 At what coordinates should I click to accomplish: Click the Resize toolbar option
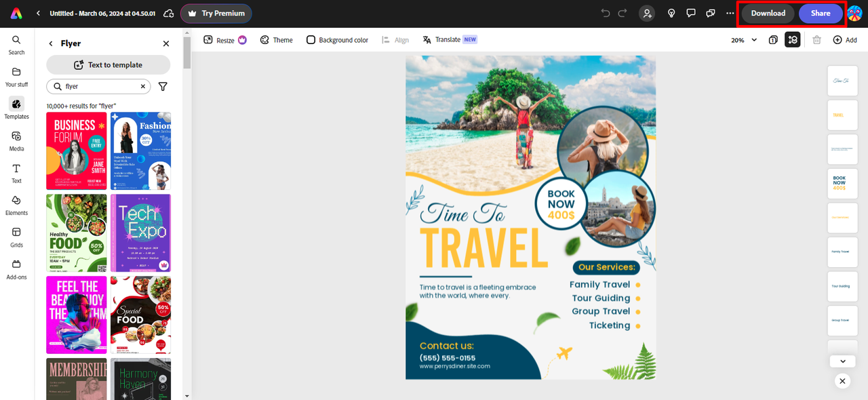pyautogui.click(x=225, y=40)
